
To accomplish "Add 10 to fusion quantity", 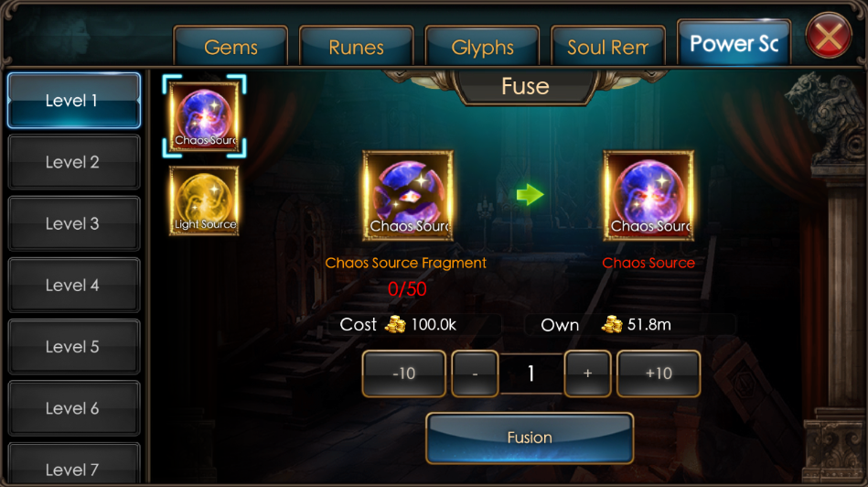I will (x=659, y=373).
